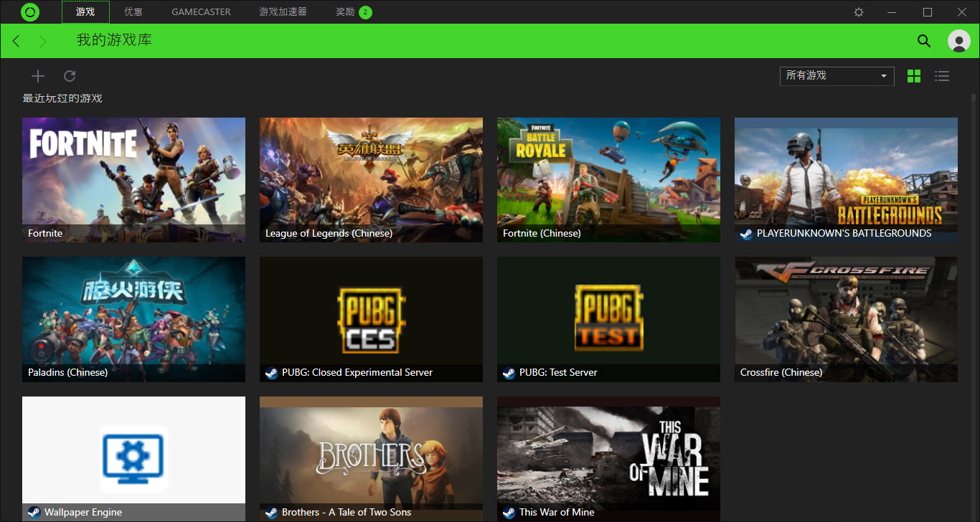Open the 奖励 tab
The image size is (980, 522).
click(x=345, y=12)
